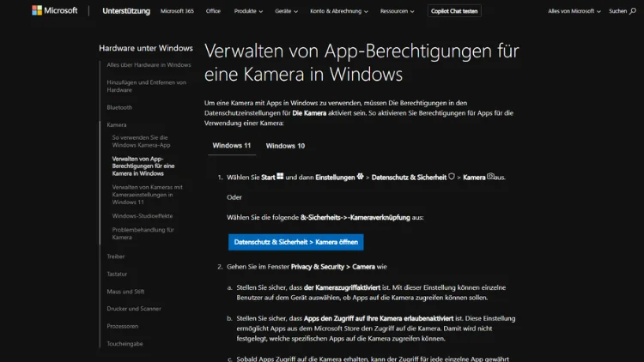Open Alles über Hardware in Windows
Screen dimensions: 644x362
tap(149, 65)
